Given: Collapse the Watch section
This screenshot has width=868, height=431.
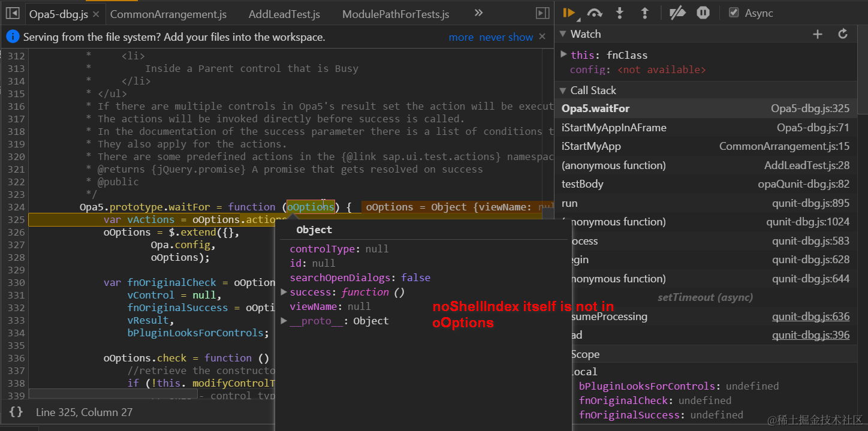Looking at the screenshot, I should point(563,34).
